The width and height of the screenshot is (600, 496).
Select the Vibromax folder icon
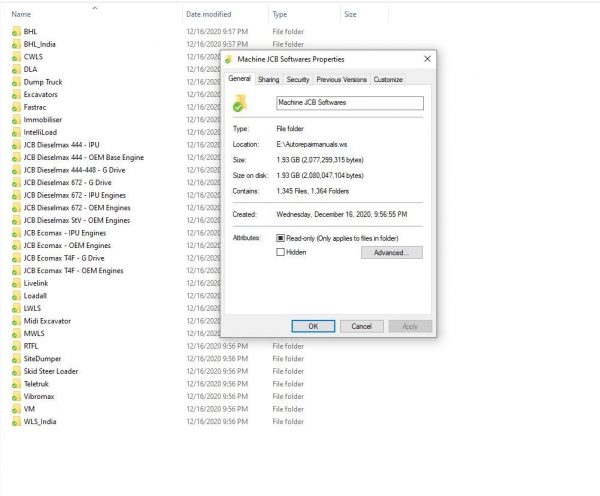[x=16, y=397]
